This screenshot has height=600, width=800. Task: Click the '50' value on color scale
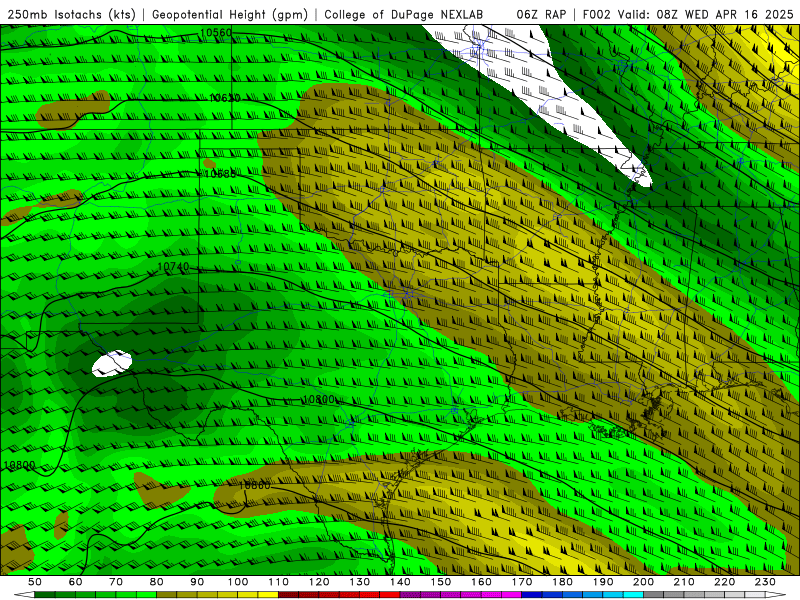click(35, 582)
